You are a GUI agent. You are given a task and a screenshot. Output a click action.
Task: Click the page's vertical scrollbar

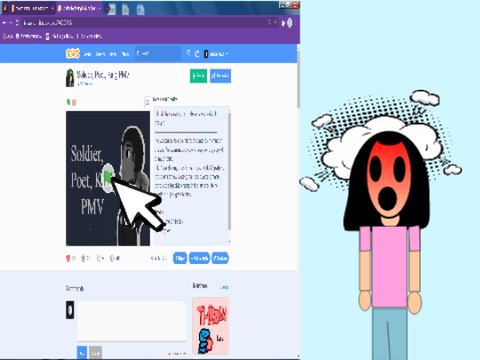click(298, 79)
